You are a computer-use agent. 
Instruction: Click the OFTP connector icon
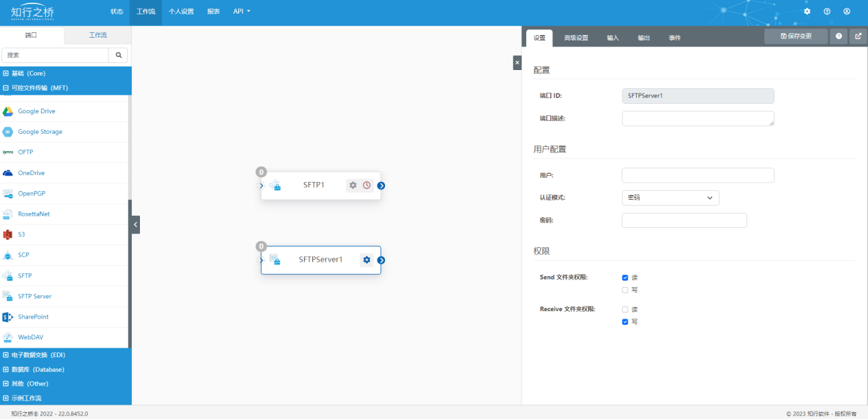pyautogui.click(x=8, y=152)
